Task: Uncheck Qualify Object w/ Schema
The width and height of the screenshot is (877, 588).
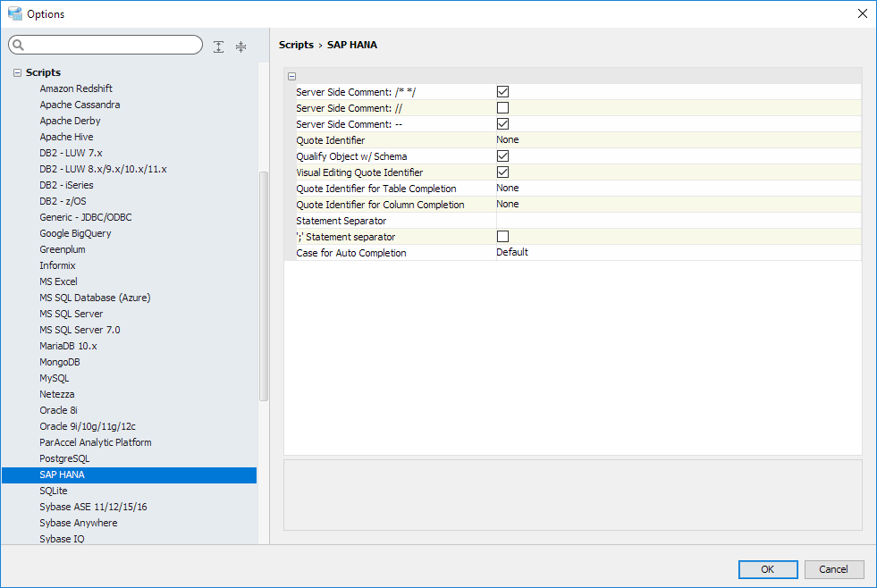Action: pyautogui.click(x=502, y=156)
